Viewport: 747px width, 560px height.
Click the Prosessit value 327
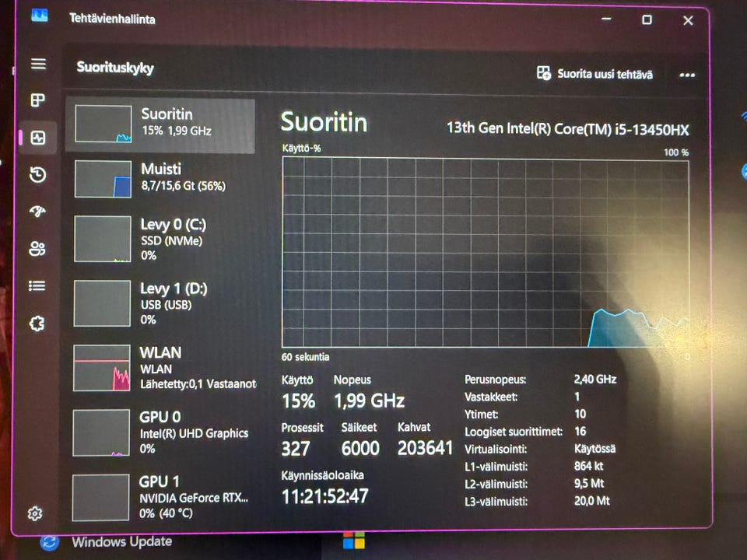[x=296, y=449]
